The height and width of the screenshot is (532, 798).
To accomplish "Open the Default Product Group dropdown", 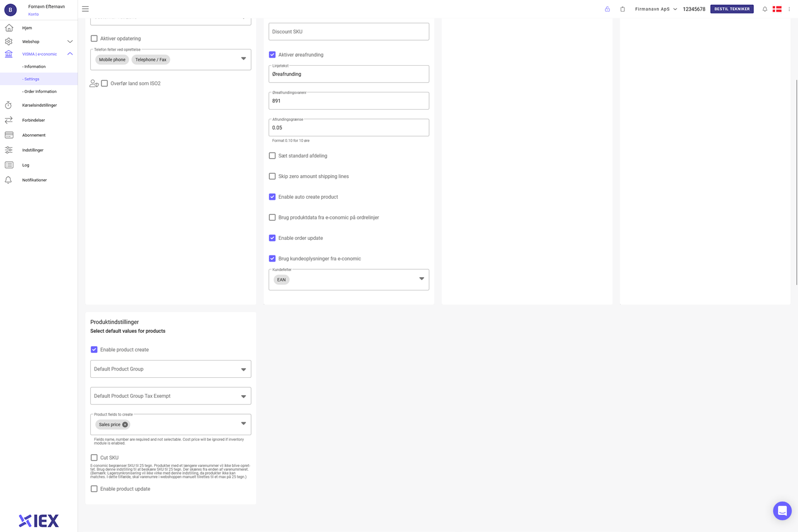I will coord(170,368).
